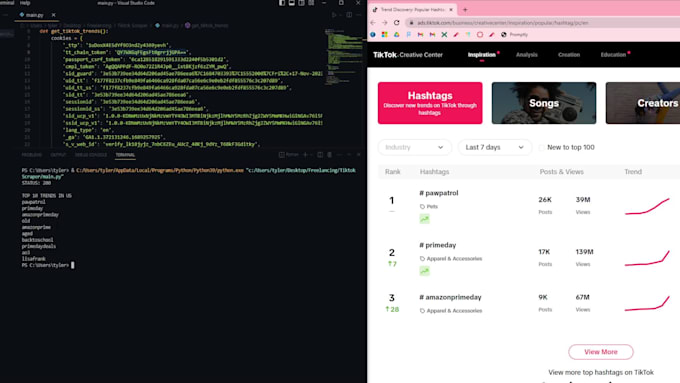Close the VS Code terminal panel

coord(359,155)
